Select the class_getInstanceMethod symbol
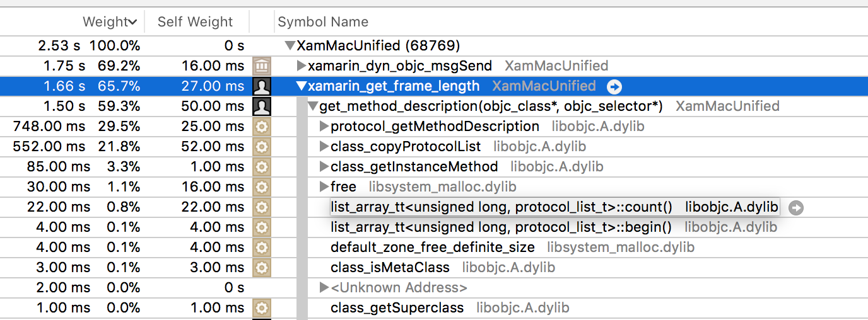The image size is (868, 320). coord(414,167)
